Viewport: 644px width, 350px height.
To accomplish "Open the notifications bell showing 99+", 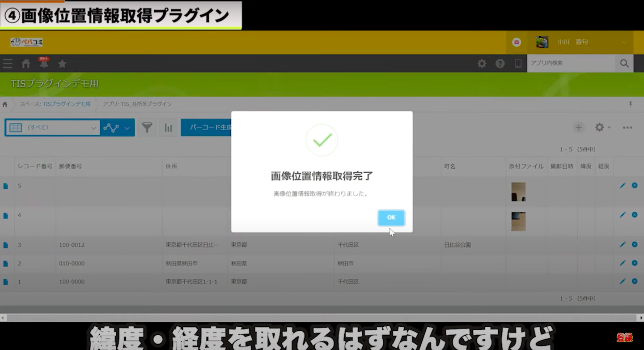I will pos(44,64).
